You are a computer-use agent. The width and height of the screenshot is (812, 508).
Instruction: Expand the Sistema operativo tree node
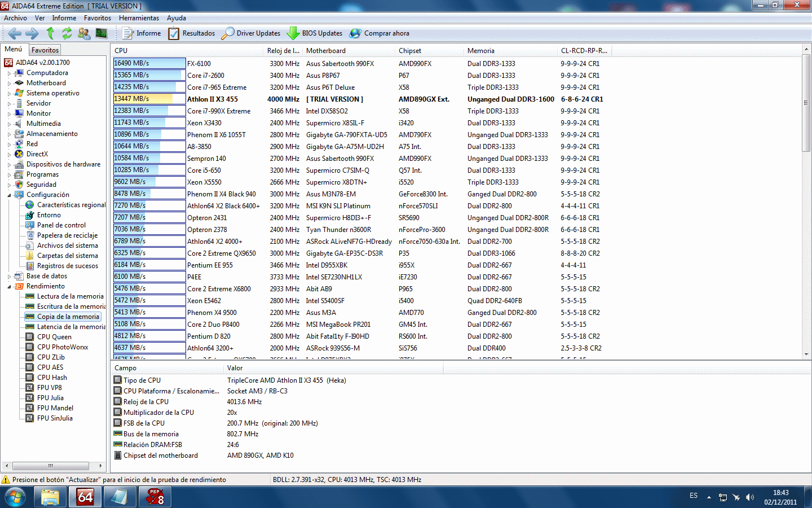pyautogui.click(x=9, y=94)
